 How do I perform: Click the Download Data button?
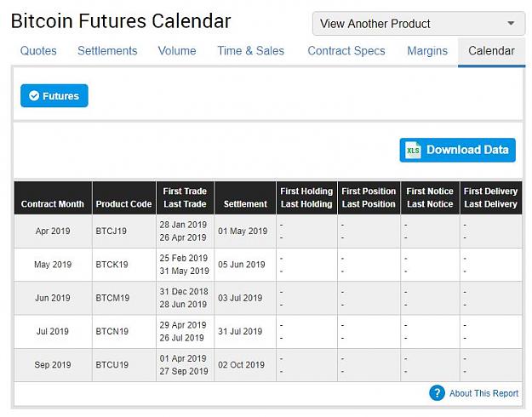[457, 150]
